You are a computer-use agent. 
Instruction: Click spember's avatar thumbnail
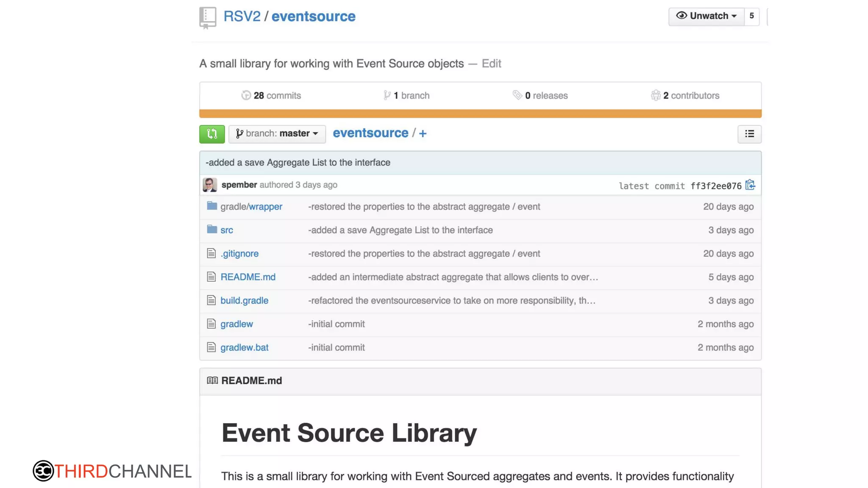[210, 185]
